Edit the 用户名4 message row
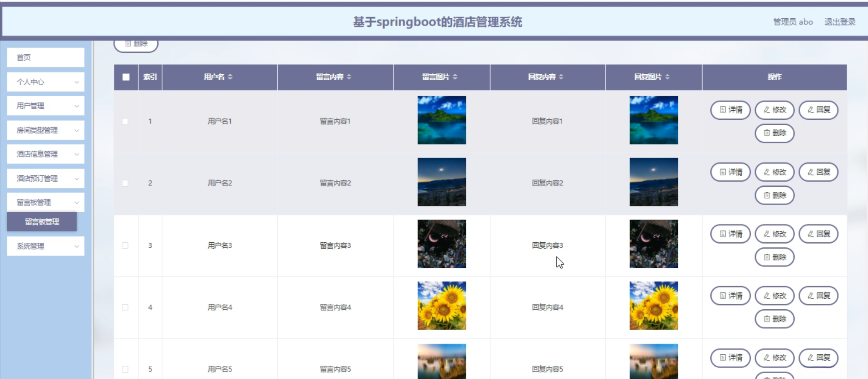The image size is (868, 379). pos(775,296)
